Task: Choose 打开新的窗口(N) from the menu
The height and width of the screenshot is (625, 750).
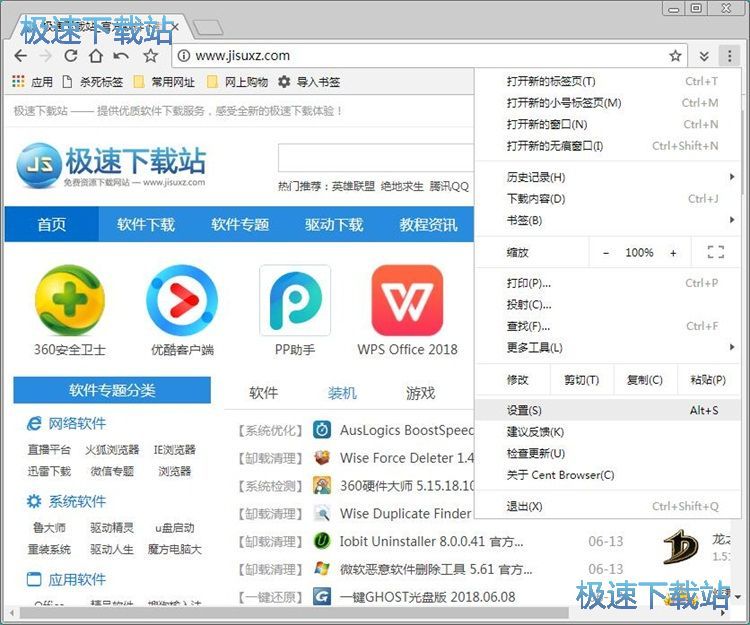Action: [607, 124]
